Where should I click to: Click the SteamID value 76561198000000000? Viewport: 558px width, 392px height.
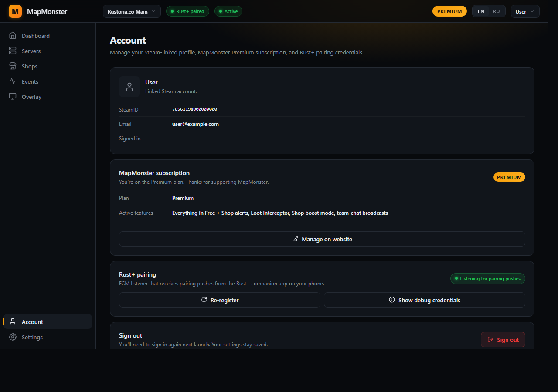194,109
